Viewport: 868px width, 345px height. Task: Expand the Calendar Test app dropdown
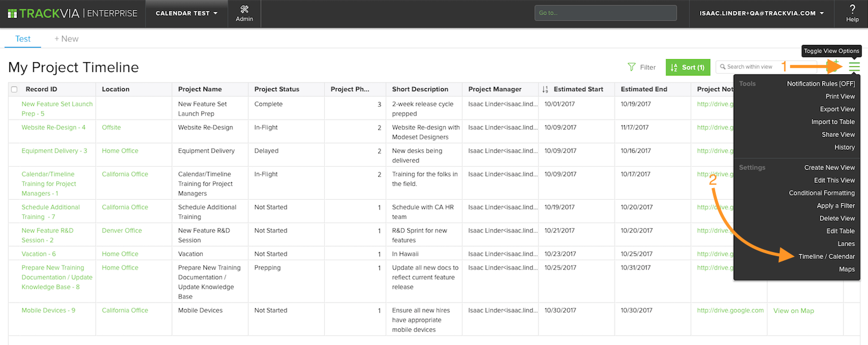(x=186, y=13)
